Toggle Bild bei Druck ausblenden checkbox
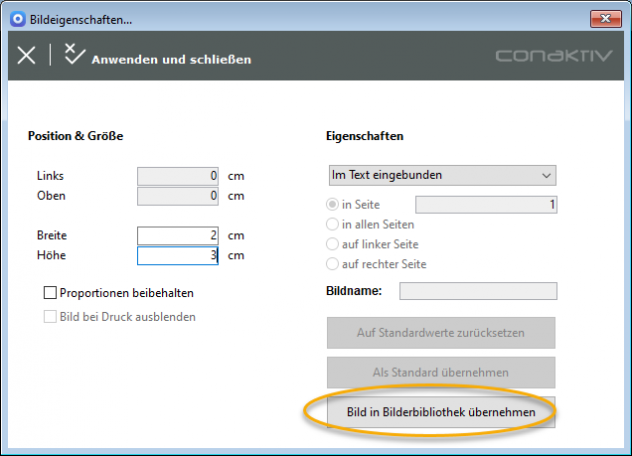The image size is (632, 456). point(50,317)
